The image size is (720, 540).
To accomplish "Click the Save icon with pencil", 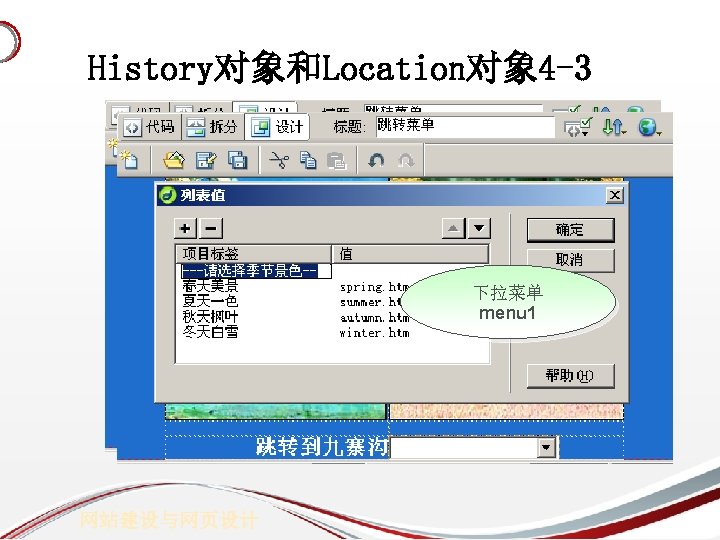I will [x=206, y=160].
